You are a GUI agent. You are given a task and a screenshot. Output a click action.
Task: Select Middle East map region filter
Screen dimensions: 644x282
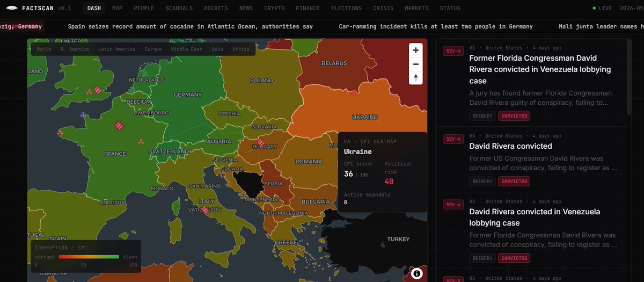(187, 49)
